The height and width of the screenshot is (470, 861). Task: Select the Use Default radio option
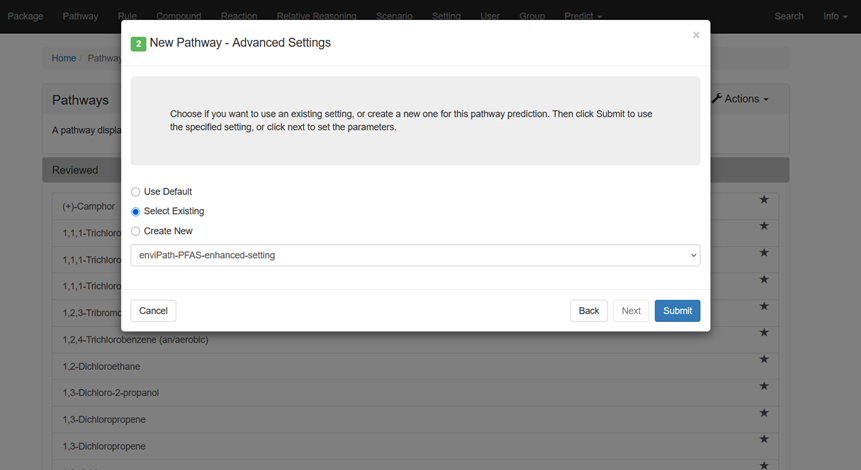(136, 192)
